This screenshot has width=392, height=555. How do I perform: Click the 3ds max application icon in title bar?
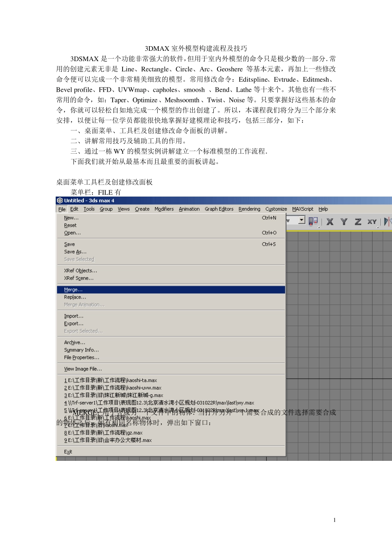coord(60,201)
